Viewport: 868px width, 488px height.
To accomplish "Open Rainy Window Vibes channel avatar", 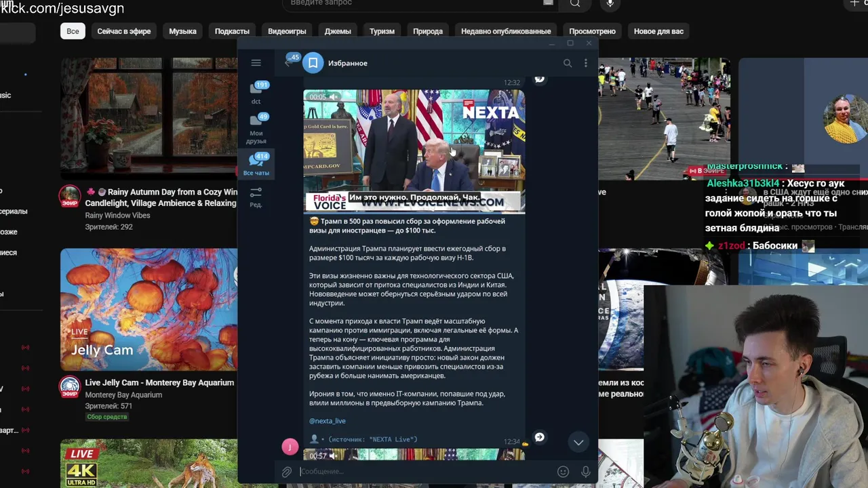I will point(69,196).
